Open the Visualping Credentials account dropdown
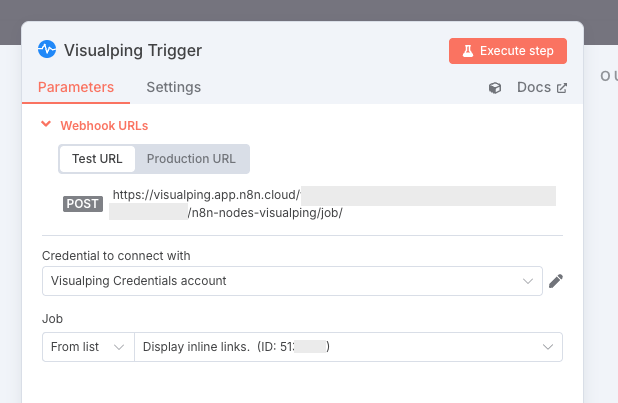 pyautogui.click(x=280, y=281)
